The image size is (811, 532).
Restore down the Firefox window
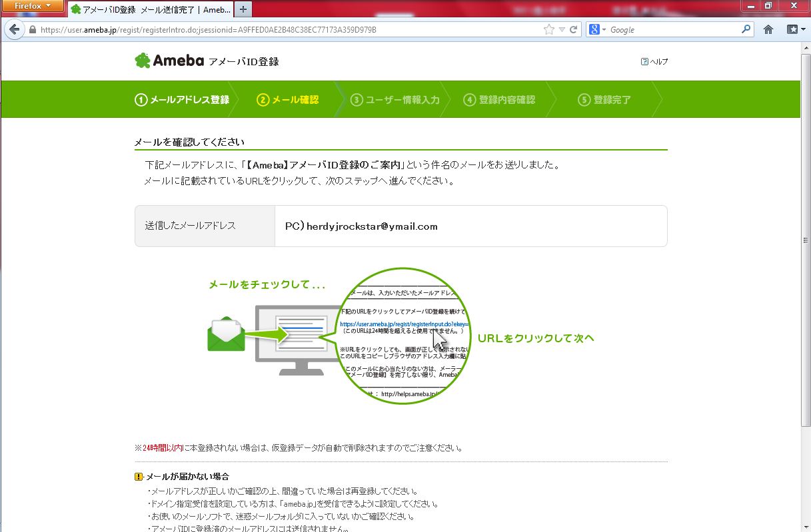[x=768, y=5]
